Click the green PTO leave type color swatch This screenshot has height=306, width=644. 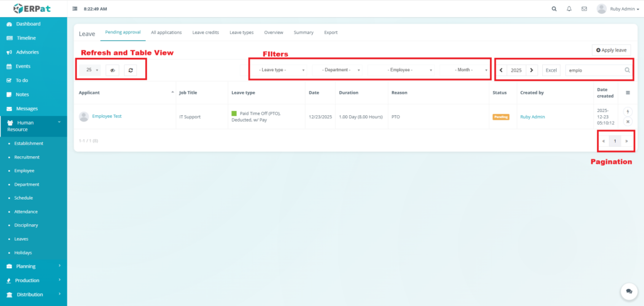click(234, 113)
